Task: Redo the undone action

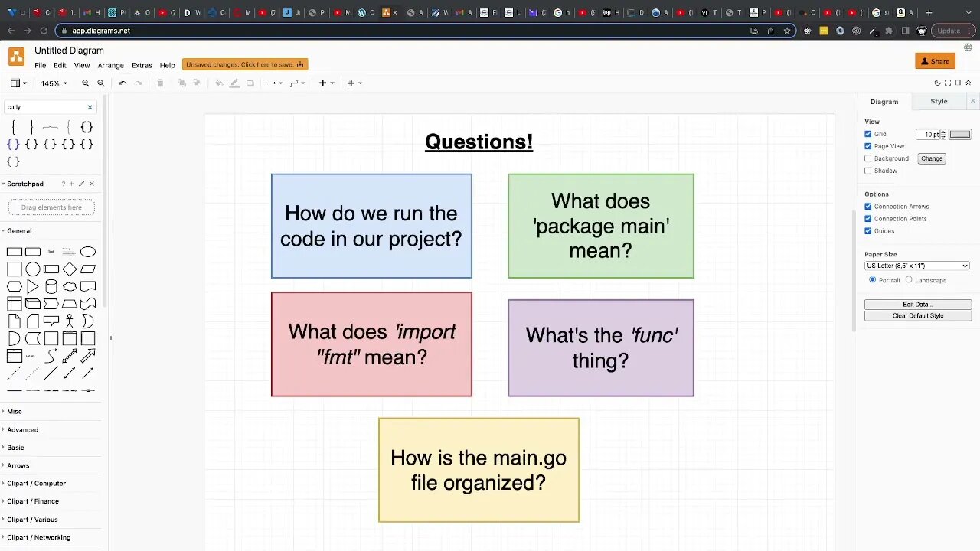Action: coord(139,83)
